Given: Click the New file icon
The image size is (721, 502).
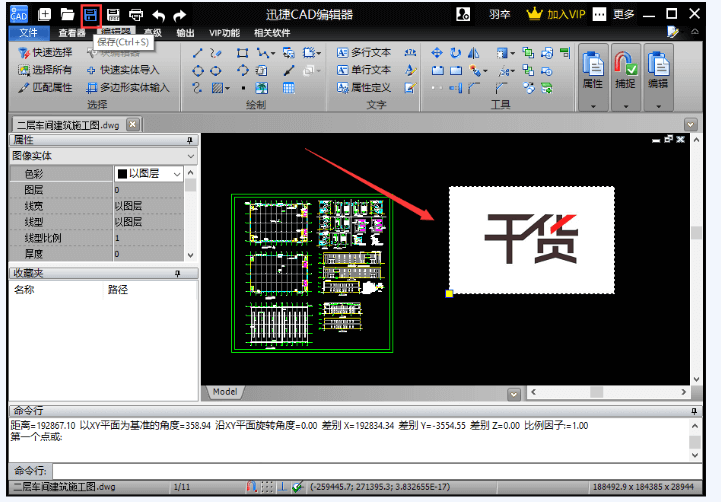Looking at the screenshot, I should tap(45, 15).
